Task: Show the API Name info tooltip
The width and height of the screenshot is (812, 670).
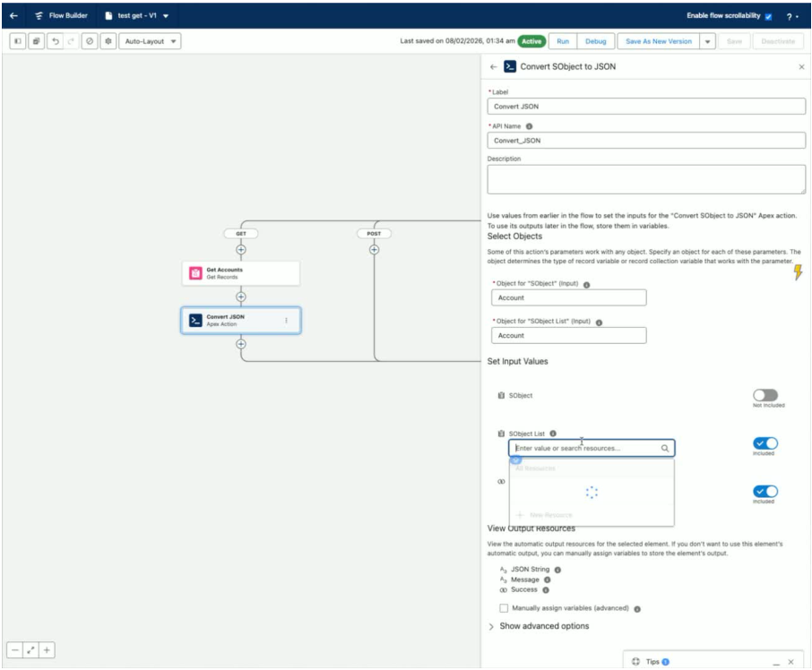Action: [x=530, y=126]
